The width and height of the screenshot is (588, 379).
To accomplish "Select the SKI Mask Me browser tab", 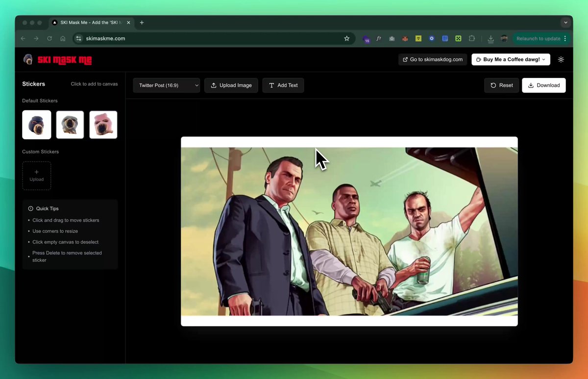I will (92, 23).
